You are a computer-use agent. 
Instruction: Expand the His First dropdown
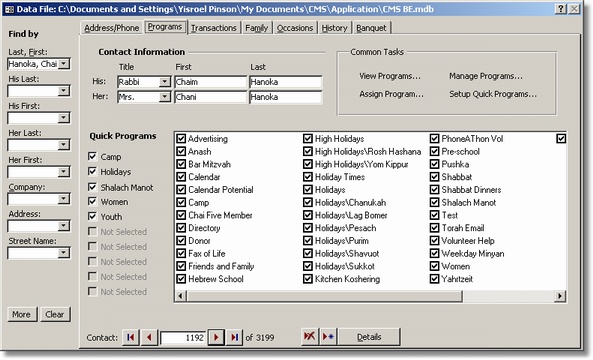pyautogui.click(x=64, y=118)
